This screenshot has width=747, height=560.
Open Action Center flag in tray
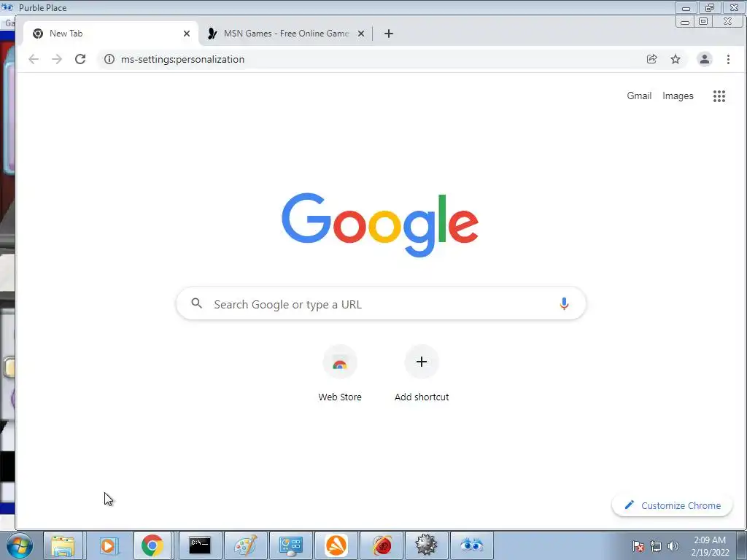(x=638, y=546)
